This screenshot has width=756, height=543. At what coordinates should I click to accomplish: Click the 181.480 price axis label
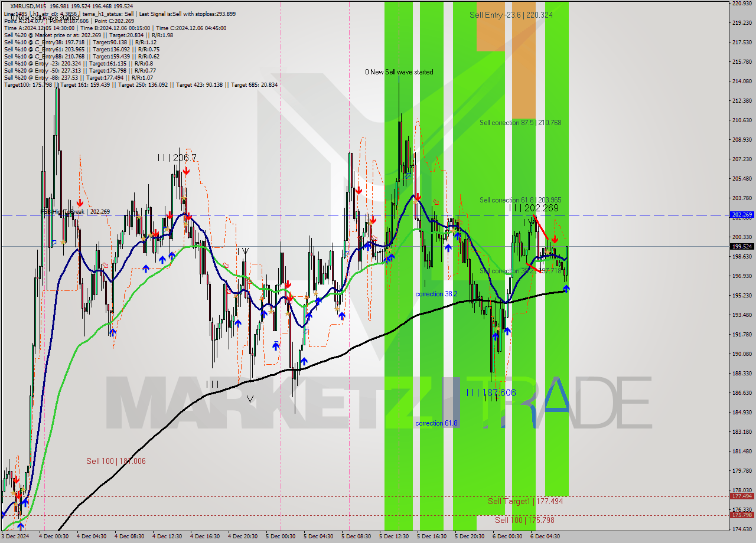click(742, 451)
